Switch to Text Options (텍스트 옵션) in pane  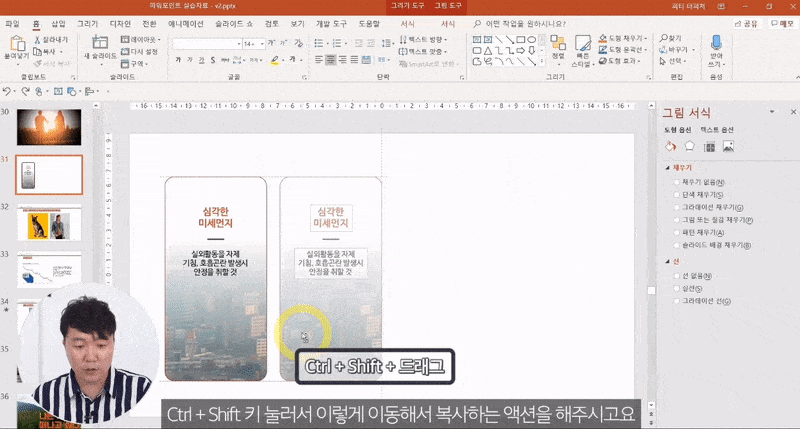[716, 130]
